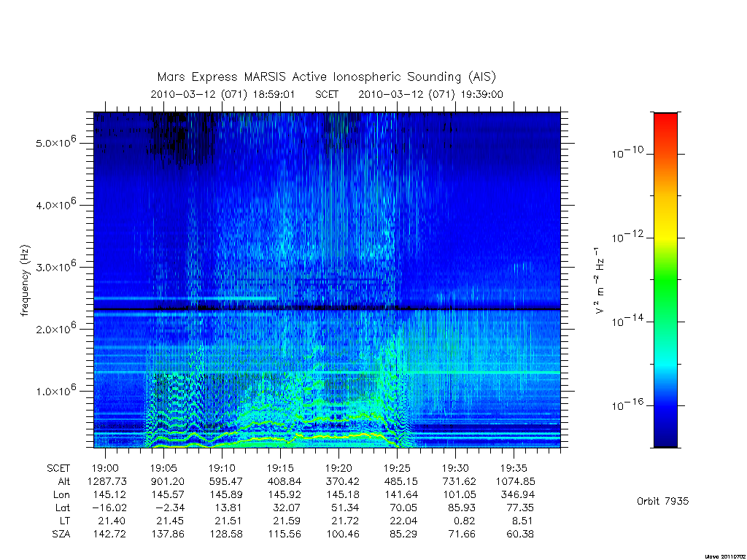Click the 5.0×10⁶ frequency tick label
This screenshot has height=560, width=747.
pos(55,141)
